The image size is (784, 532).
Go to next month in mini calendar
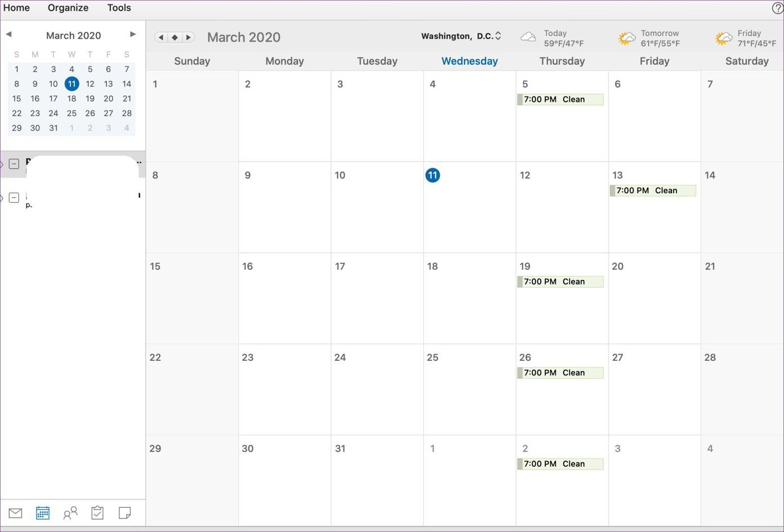[133, 34]
